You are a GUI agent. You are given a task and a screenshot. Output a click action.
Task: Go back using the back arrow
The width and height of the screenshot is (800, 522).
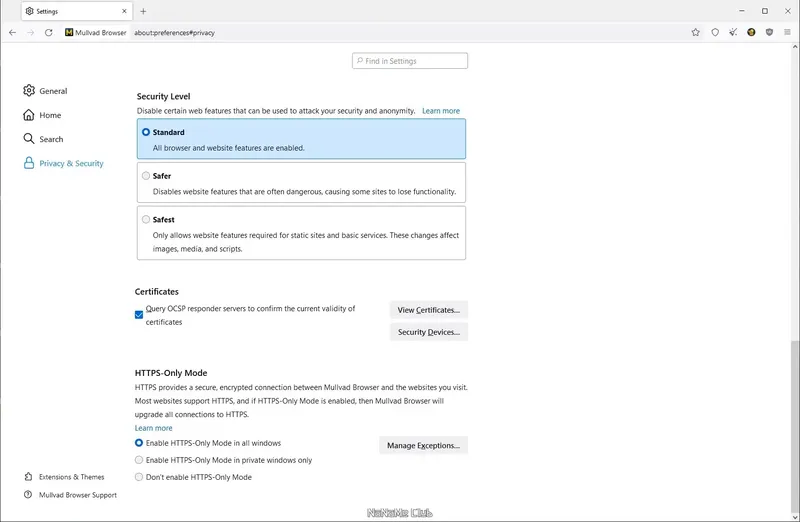tap(12, 32)
